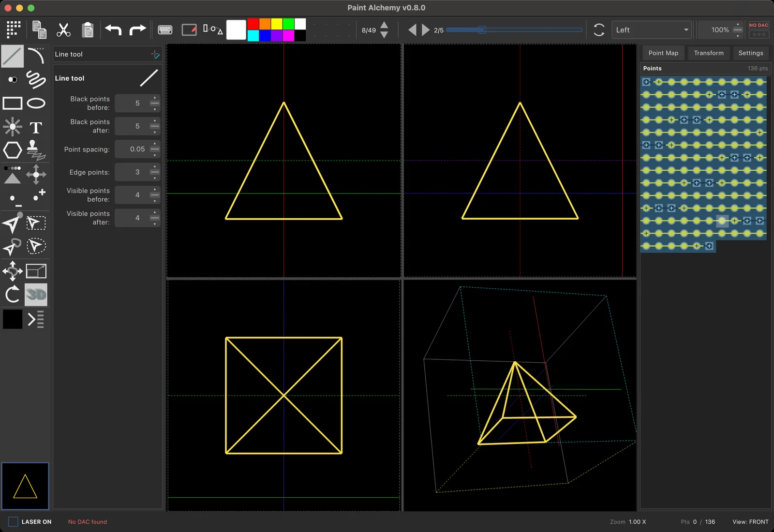The height and width of the screenshot is (532, 774).
Task: Open the Left view dropdown
Action: [x=652, y=30]
